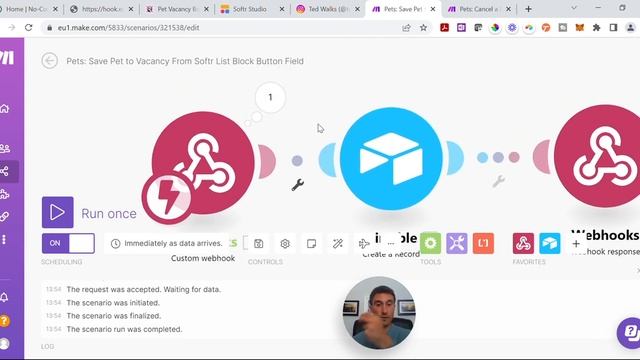Open the Custom webhook module
Screen dimensions: 640x360
203,162
